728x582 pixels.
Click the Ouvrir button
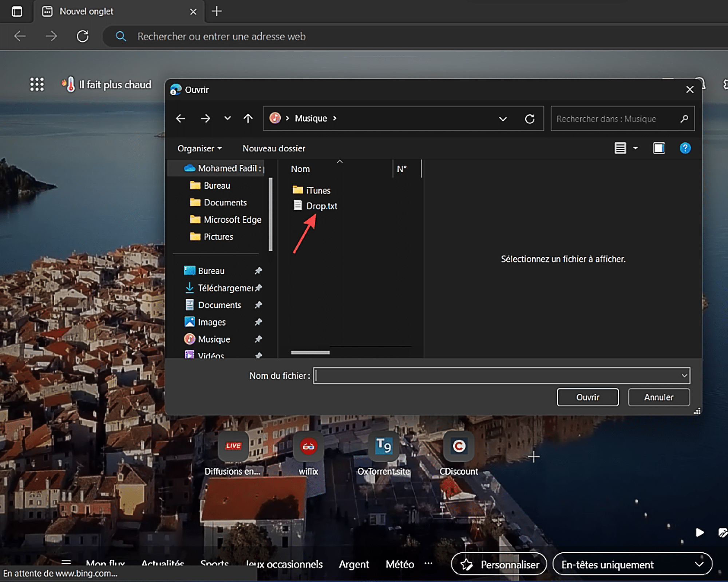click(587, 397)
